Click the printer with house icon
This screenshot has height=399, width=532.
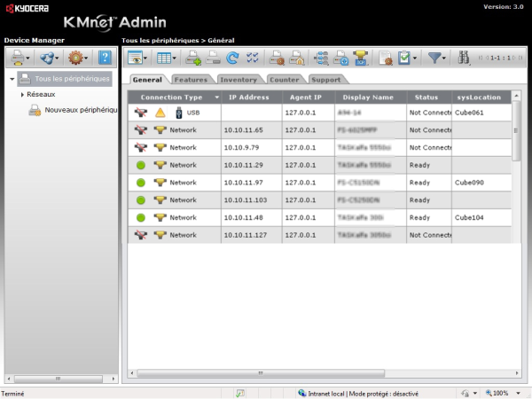[296, 58]
